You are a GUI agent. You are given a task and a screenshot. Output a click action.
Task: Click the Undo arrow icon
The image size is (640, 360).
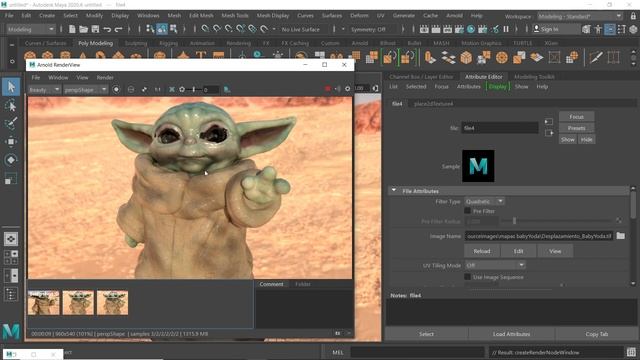tap(107, 29)
